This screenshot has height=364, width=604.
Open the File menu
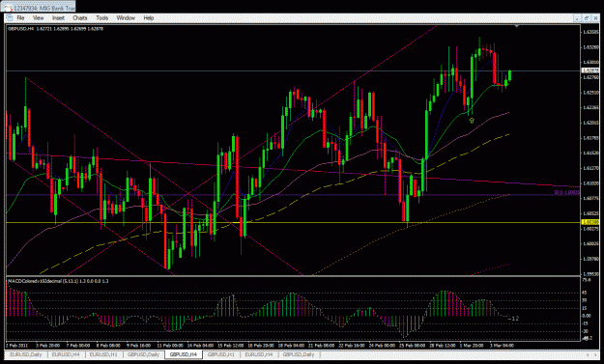[20, 18]
